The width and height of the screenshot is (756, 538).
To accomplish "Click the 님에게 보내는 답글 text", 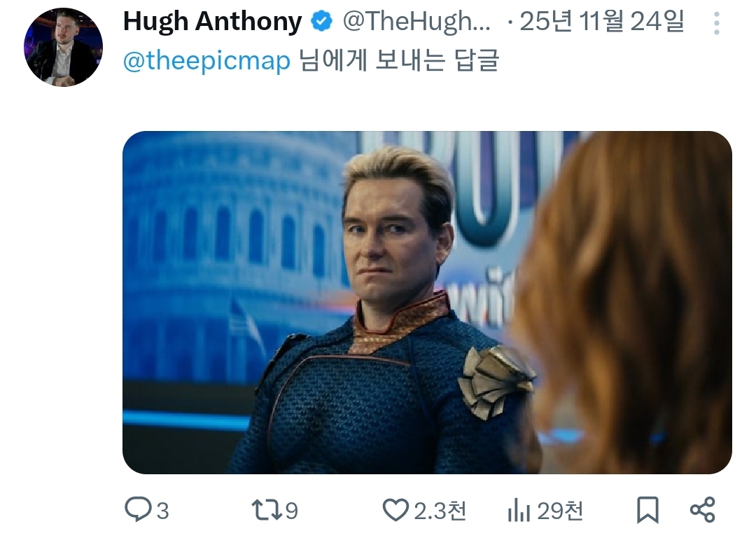I will [399, 62].
